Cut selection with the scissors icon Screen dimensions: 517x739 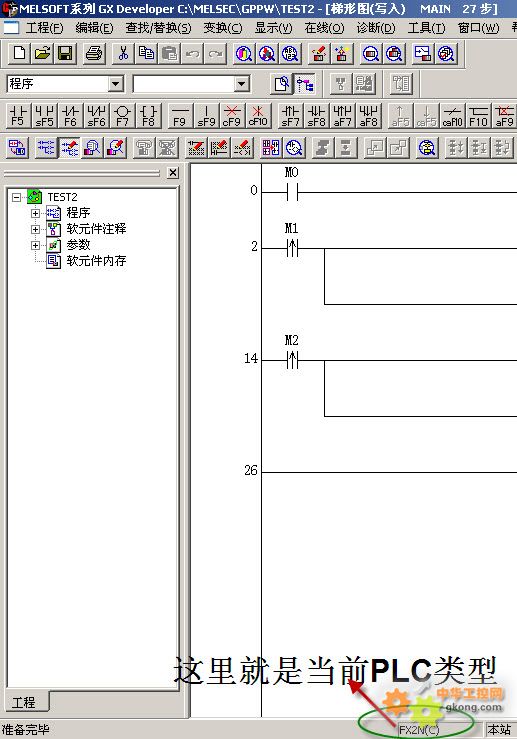(123, 53)
